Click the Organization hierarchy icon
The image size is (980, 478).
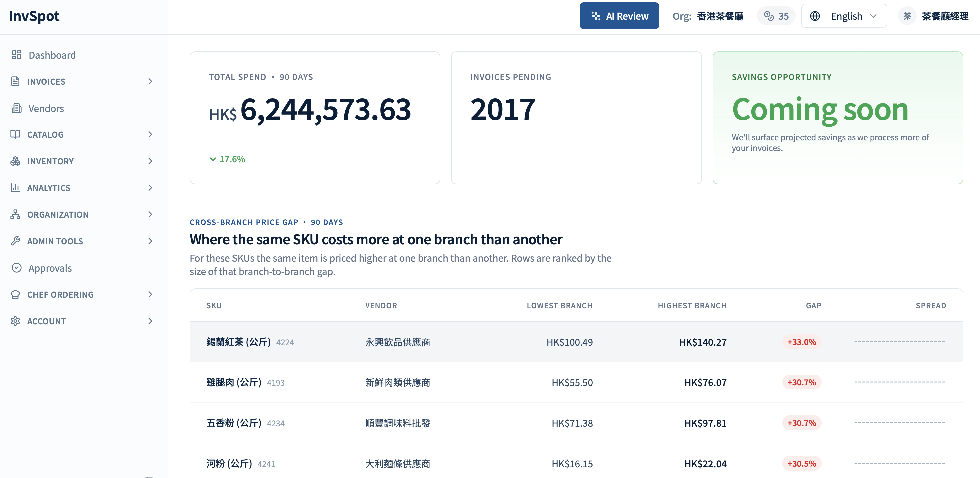(15, 214)
